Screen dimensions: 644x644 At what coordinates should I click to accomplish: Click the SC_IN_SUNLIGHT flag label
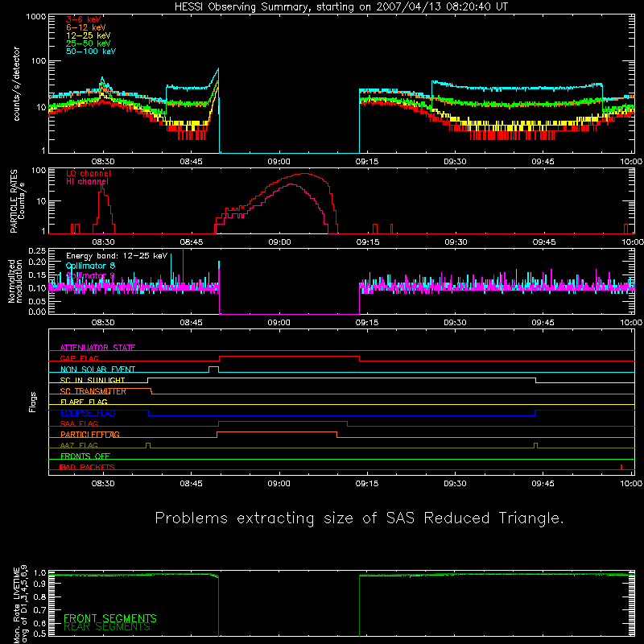tap(93, 380)
